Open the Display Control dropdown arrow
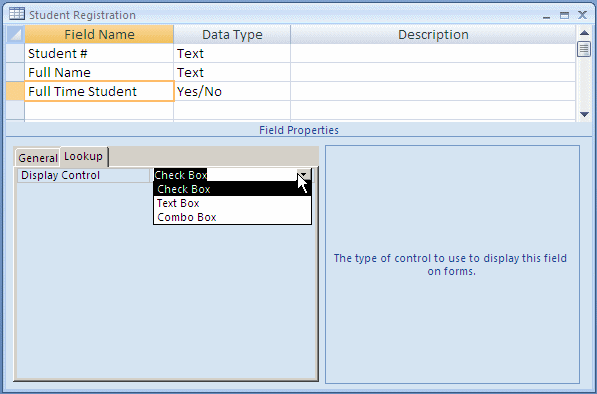Viewport: 597px width, 394px height. pyautogui.click(x=304, y=175)
